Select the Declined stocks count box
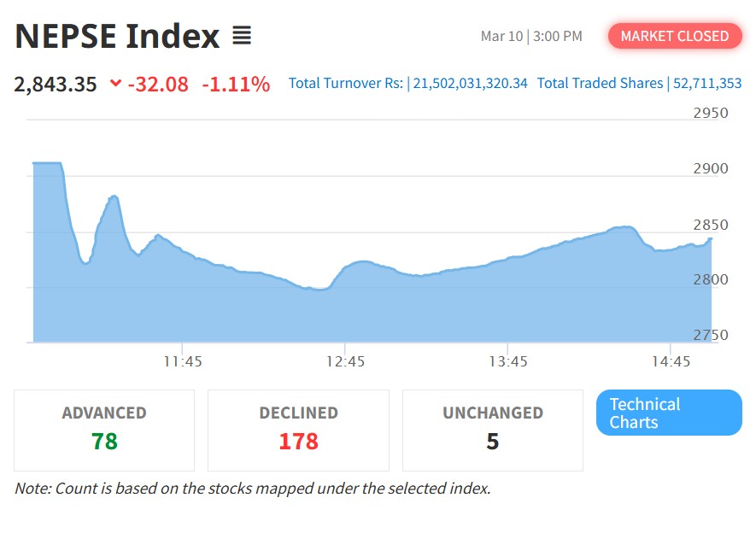 pos(298,430)
